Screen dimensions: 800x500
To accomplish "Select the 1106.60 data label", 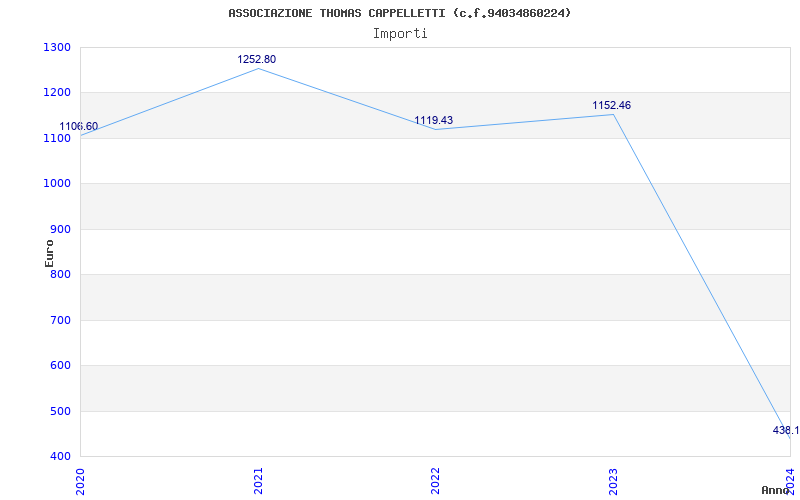I will pyautogui.click(x=79, y=127).
